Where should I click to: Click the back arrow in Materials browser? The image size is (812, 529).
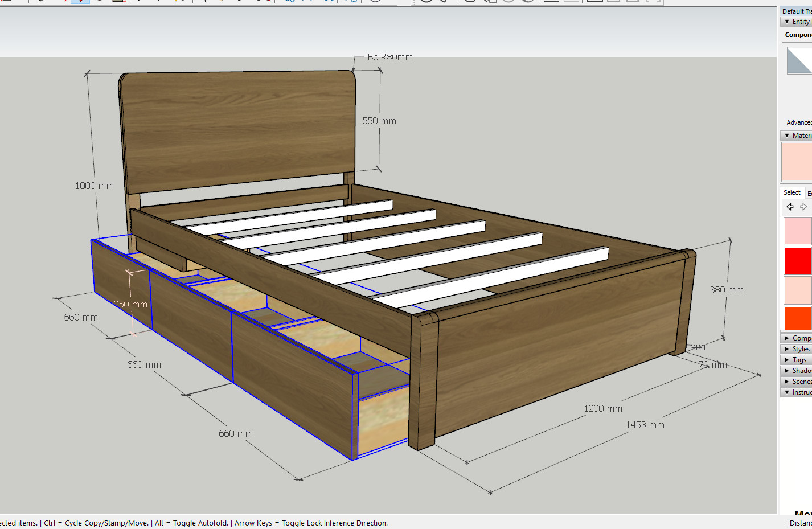point(790,207)
